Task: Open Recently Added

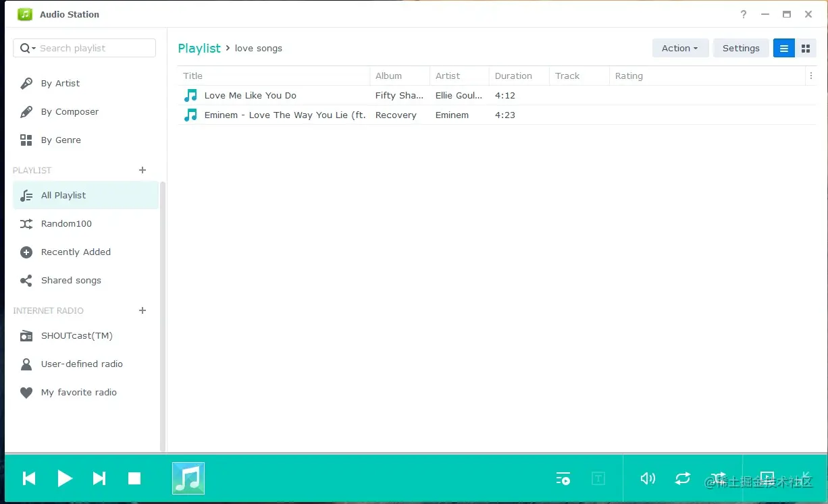Action: [86, 252]
